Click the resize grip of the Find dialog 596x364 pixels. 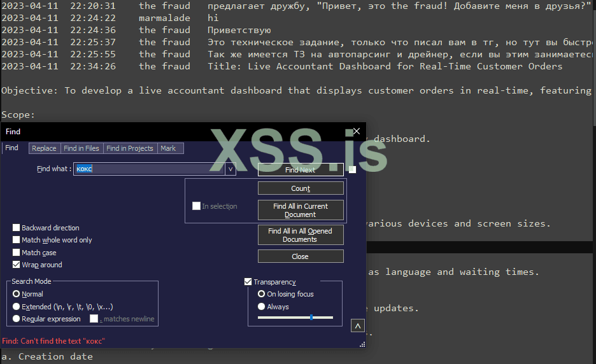point(362,344)
